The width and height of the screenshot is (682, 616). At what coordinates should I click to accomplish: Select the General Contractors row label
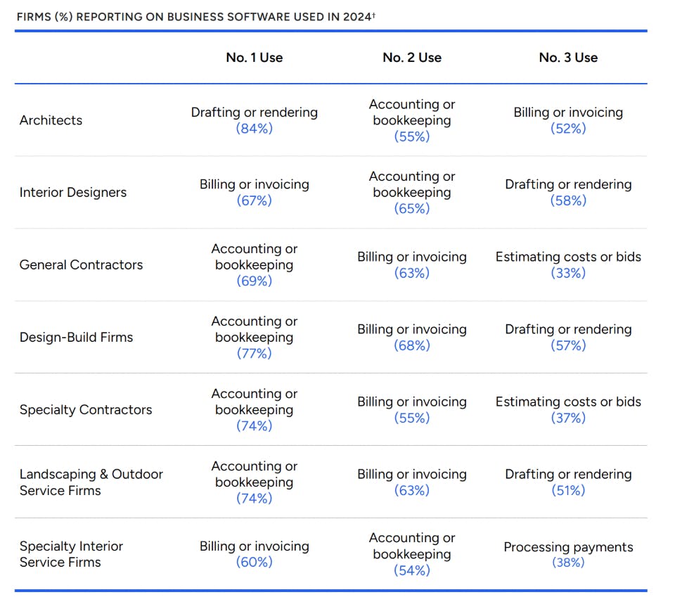coord(81,265)
